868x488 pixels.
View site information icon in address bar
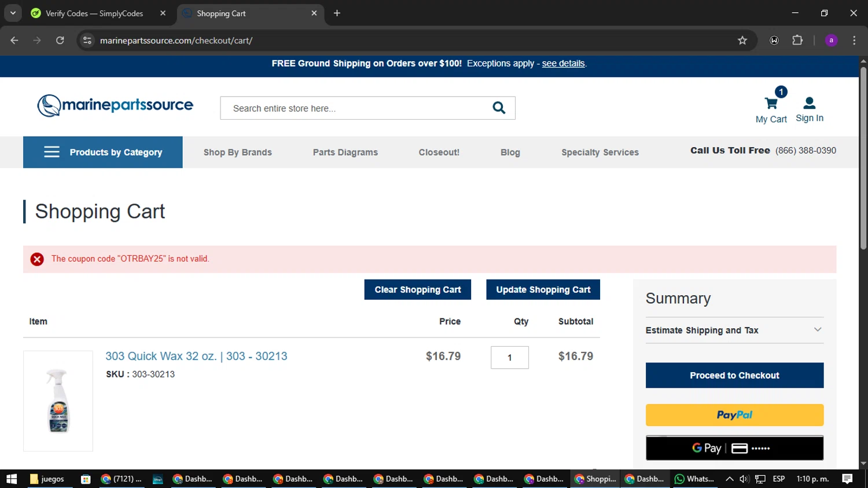pyautogui.click(x=87, y=41)
